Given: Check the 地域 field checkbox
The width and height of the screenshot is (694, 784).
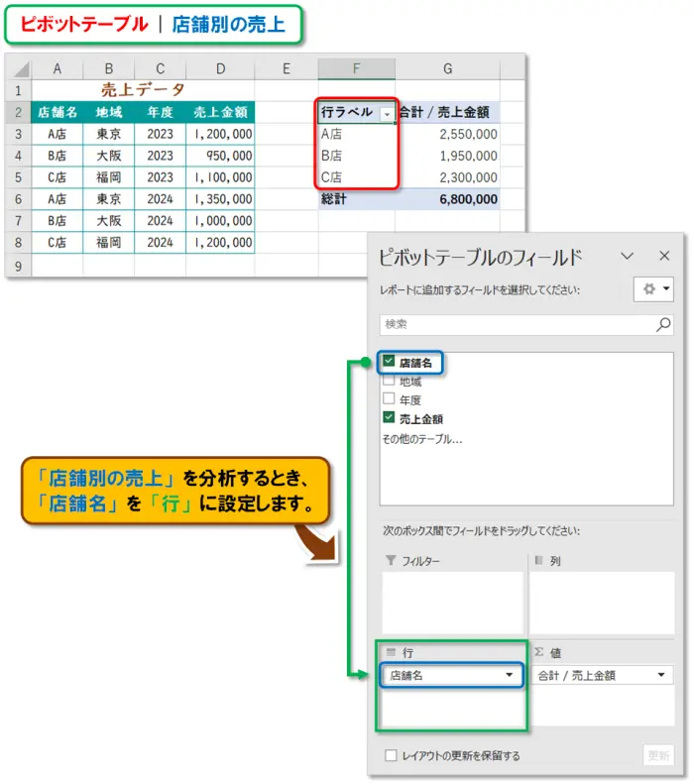Looking at the screenshot, I should pyautogui.click(x=389, y=380).
